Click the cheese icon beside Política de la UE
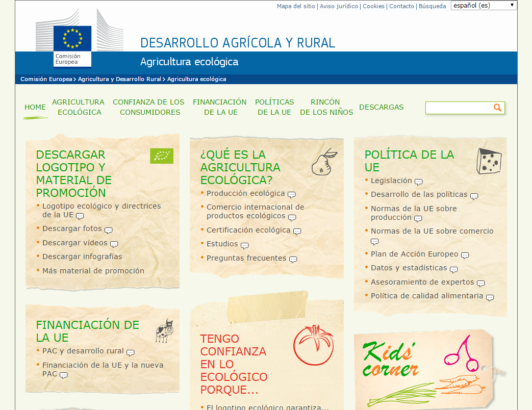This screenshot has height=410, width=532. pyautogui.click(x=489, y=162)
